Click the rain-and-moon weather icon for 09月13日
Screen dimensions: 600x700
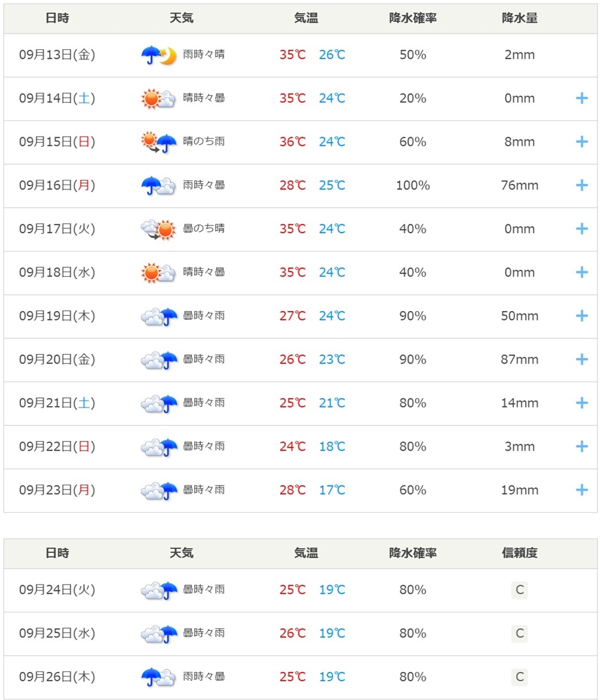pyautogui.click(x=159, y=55)
